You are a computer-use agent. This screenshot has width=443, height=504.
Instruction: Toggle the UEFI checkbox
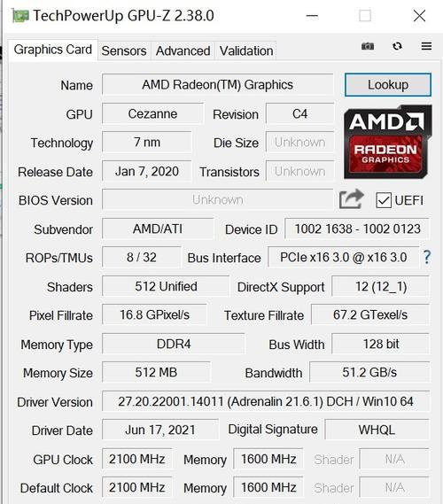tap(384, 200)
